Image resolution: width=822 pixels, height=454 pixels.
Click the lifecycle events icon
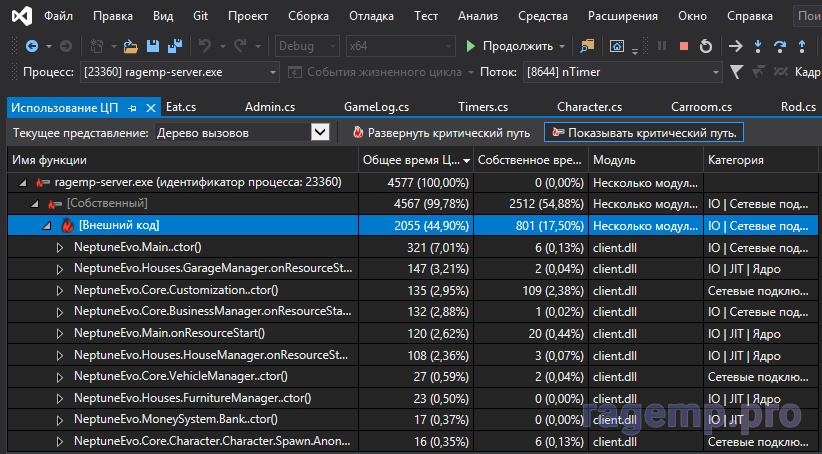(x=295, y=72)
